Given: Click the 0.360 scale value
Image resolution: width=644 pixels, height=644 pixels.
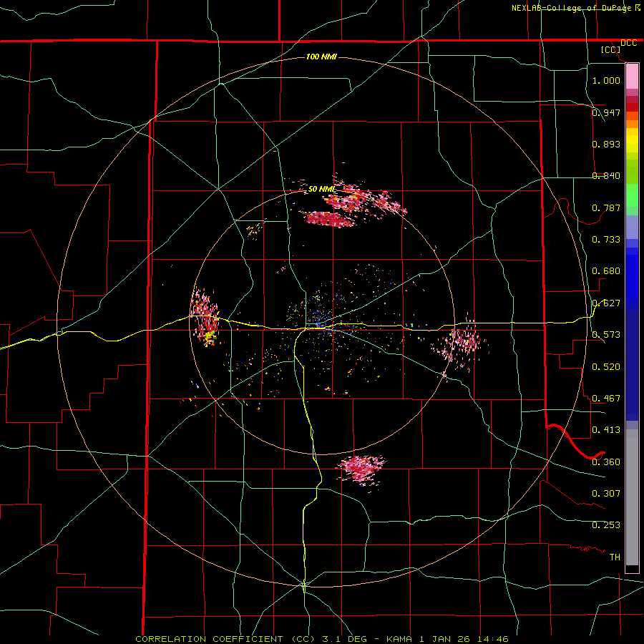Looking at the screenshot, I should [606, 462].
